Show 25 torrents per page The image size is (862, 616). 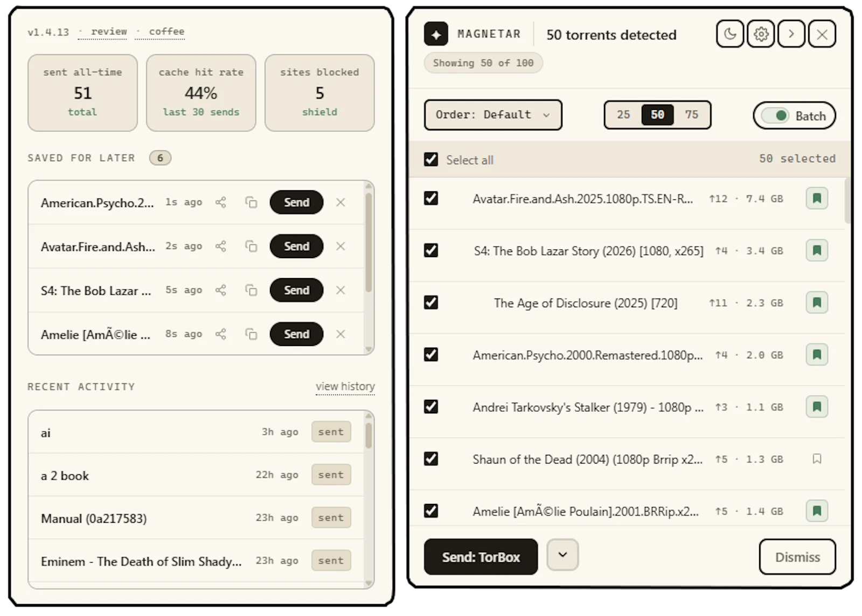click(x=623, y=115)
